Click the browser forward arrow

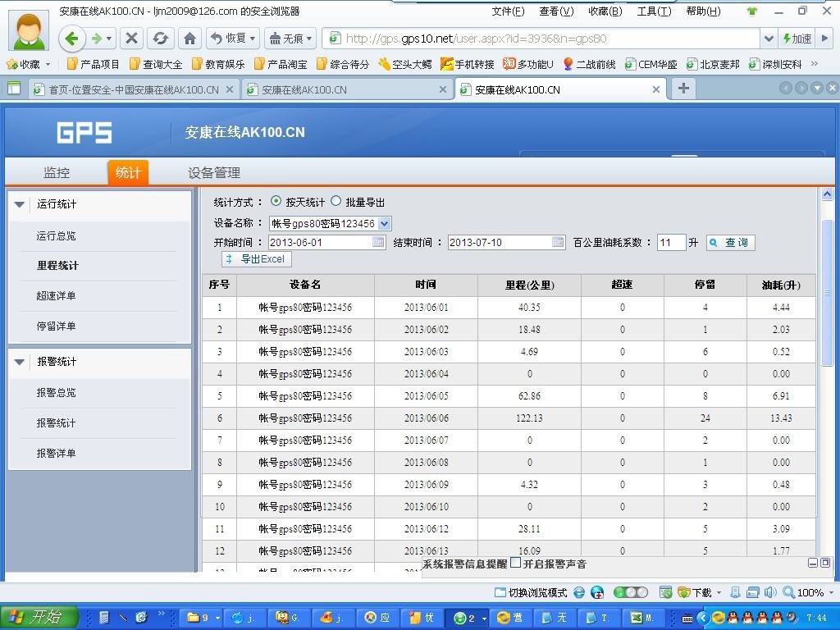tap(97, 39)
